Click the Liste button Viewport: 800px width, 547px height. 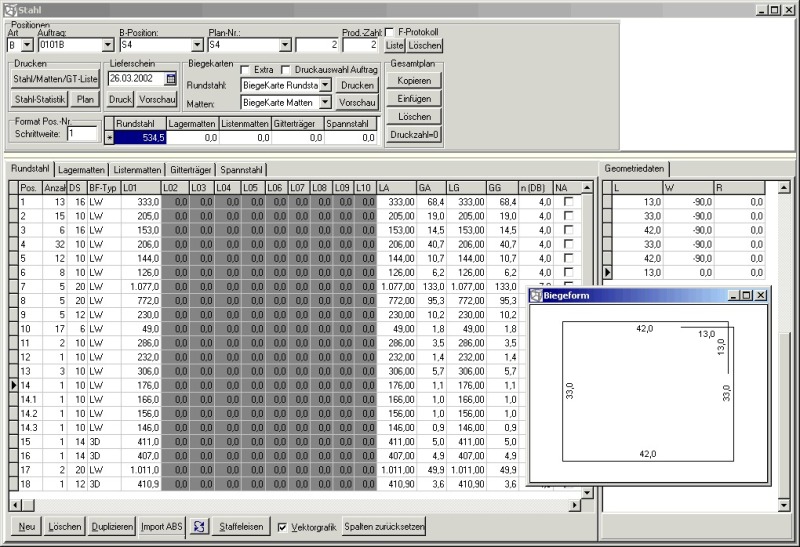tap(394, 45)
